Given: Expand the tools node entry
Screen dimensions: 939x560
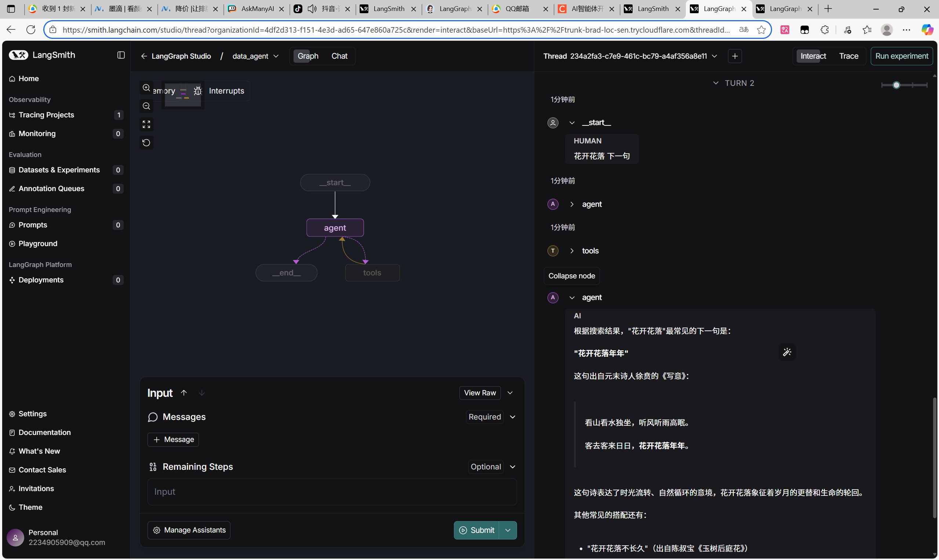Looking at the screenshot, I should (x=572, y=251).
